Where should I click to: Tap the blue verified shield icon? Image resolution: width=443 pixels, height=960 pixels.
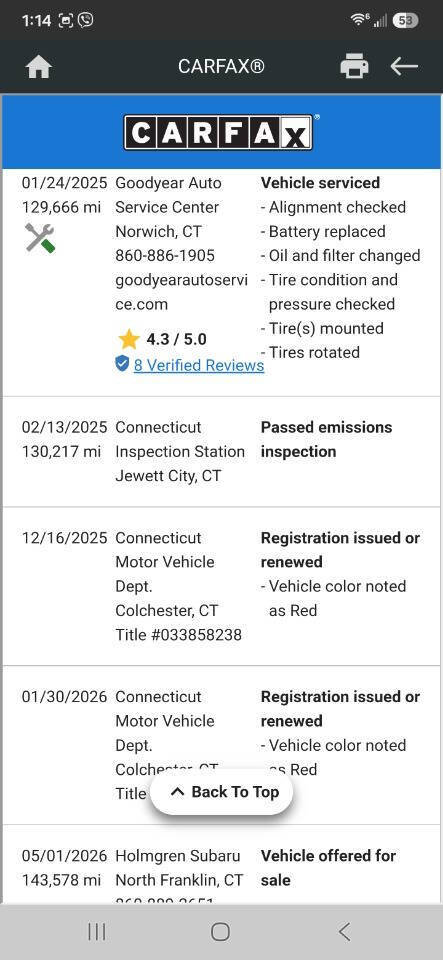(x=122, y=364)
